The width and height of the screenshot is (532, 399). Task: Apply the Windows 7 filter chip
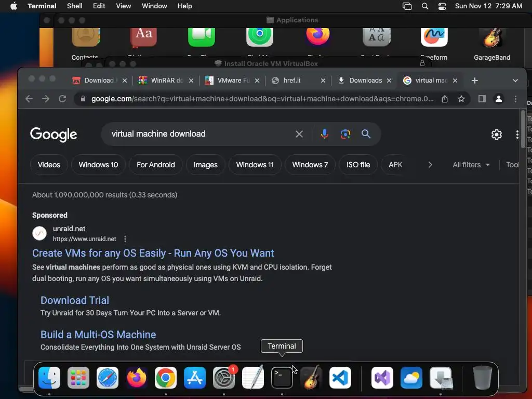tap(310, 165)
